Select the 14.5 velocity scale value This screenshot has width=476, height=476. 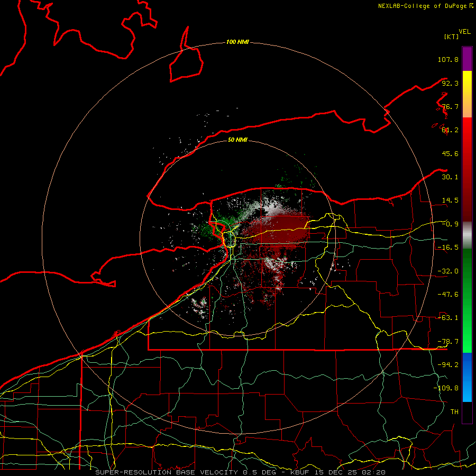(450, 200)
